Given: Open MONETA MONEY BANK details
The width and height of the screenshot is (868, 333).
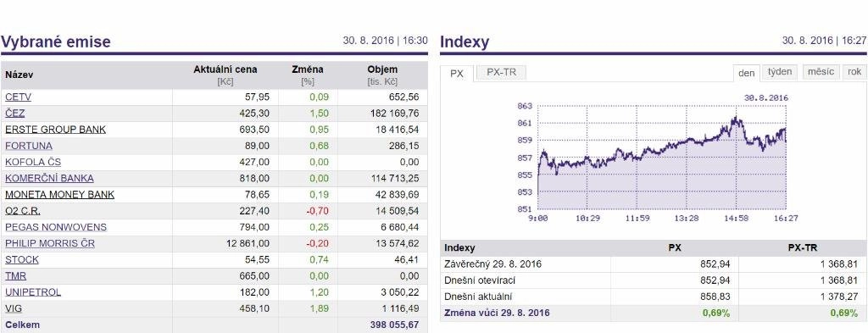Looking at the screenshot, I should pos(60,195).
